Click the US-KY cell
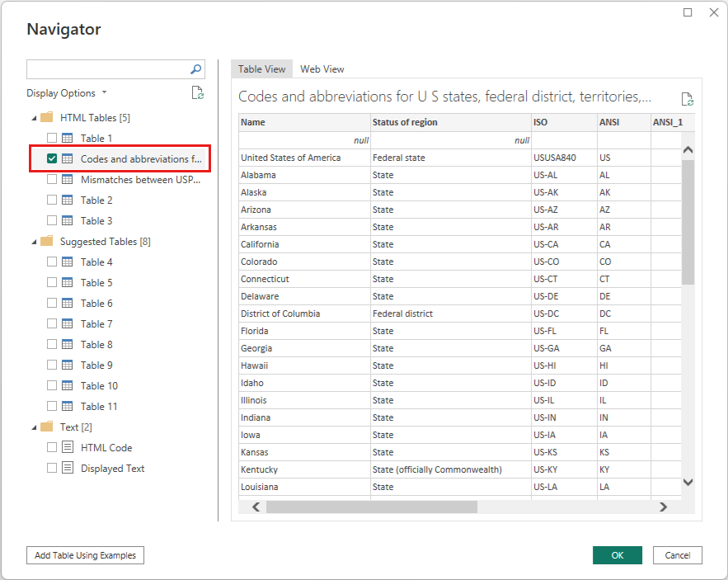This screenshot has width=728, height=580. (x=564, y=469)
